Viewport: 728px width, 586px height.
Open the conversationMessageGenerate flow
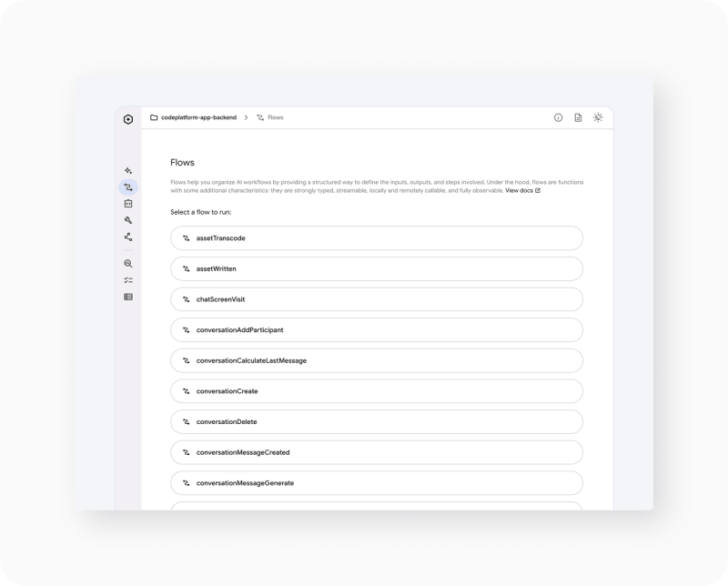tap(377, 483)
